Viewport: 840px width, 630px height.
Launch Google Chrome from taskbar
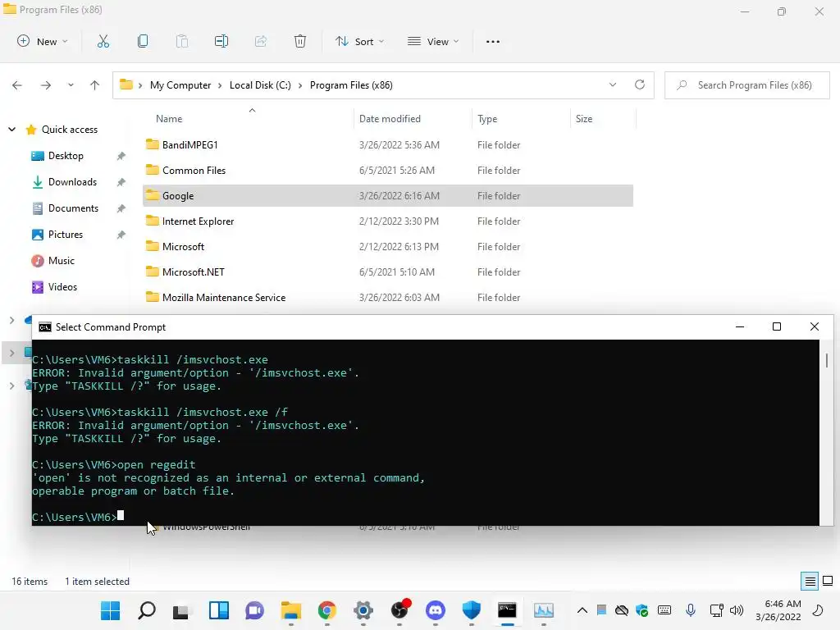point(326,610)
